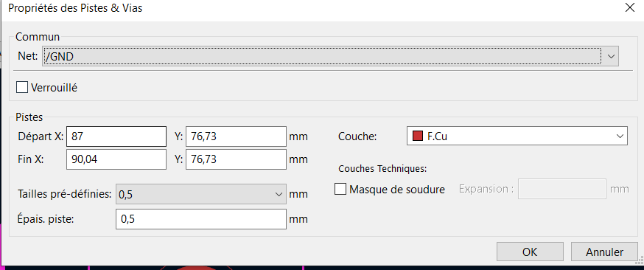This screenshot has height=270, width=644.
Task: Cancel with the Annuler button
Action: pyautogui.click(x=604, y=252)
